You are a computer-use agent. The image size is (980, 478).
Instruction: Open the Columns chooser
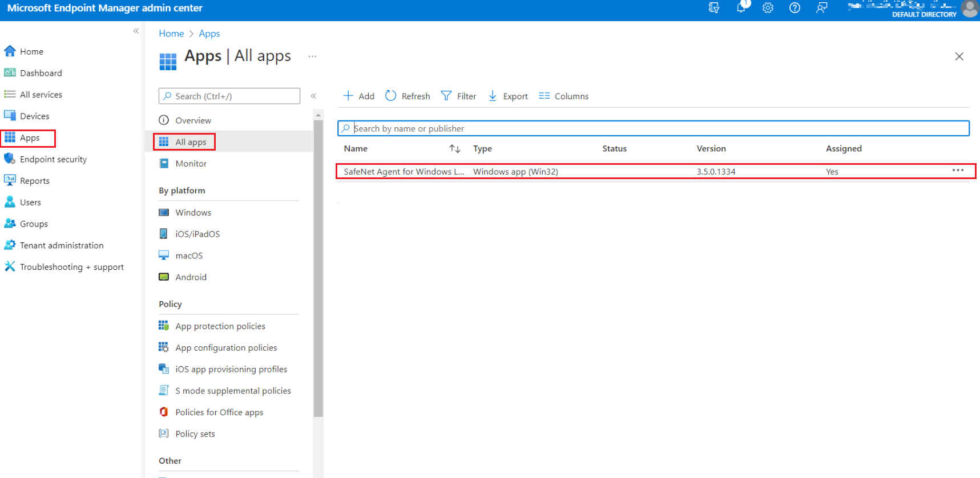click(563, 96)
